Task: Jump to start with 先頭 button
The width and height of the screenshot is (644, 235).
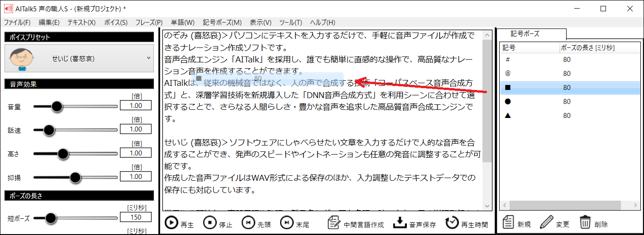Action: (256, 223)
